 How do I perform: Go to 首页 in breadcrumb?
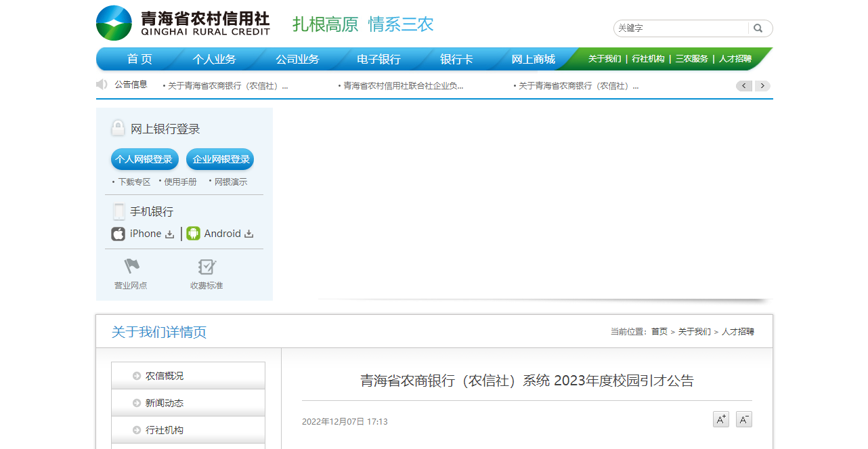coord(659,332)
